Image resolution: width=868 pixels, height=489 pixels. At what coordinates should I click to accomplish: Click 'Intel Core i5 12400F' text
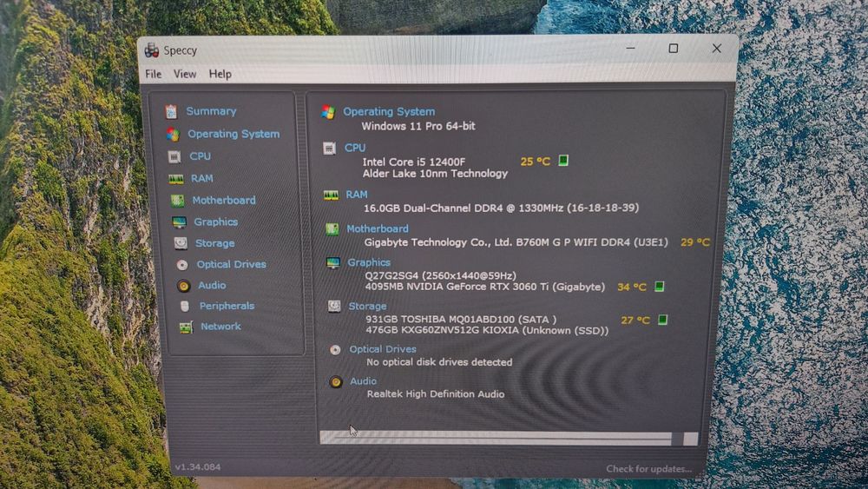413,162
